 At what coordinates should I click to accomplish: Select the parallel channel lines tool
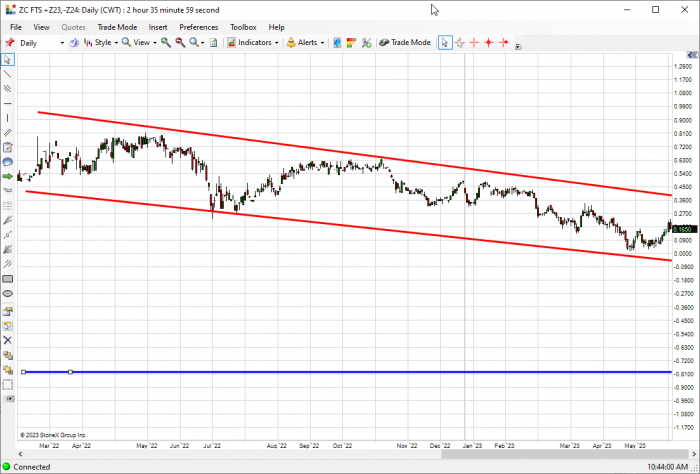pos(8,89)
